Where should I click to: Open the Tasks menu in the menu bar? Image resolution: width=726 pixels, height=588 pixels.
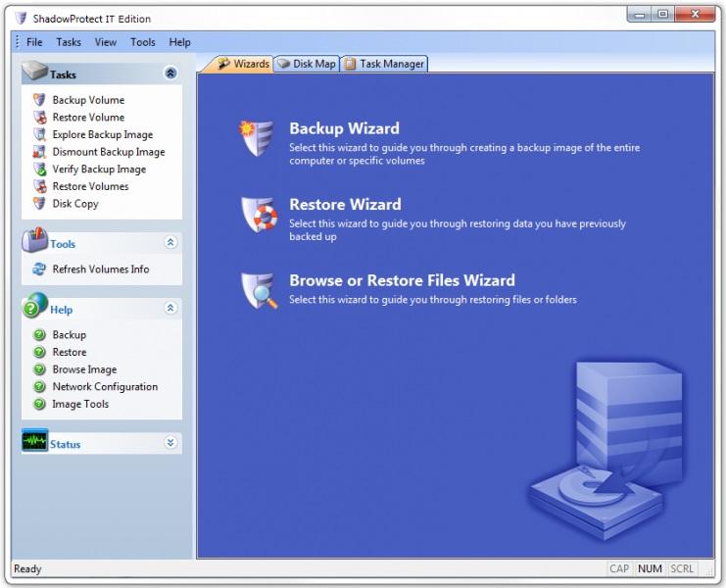[x=69, y=42]
